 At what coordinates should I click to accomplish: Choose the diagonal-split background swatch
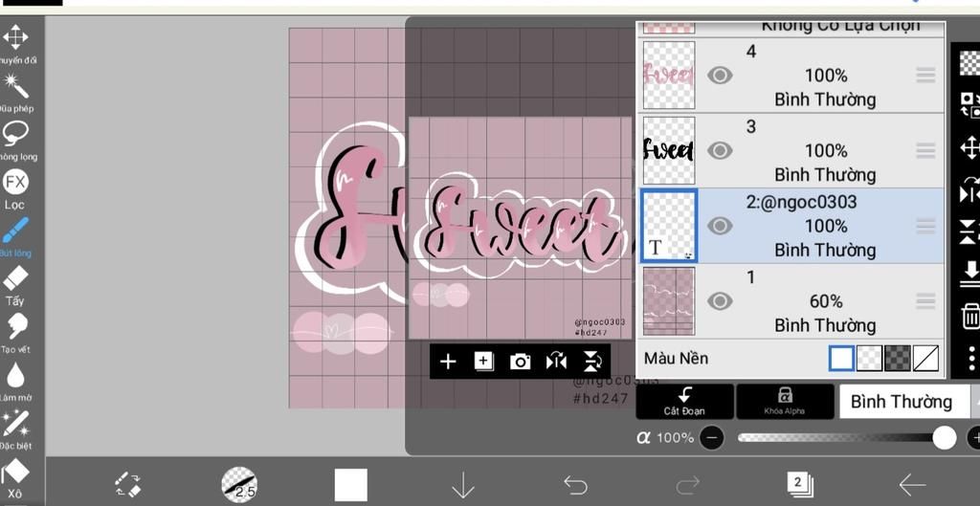click(x=925, y=359)
